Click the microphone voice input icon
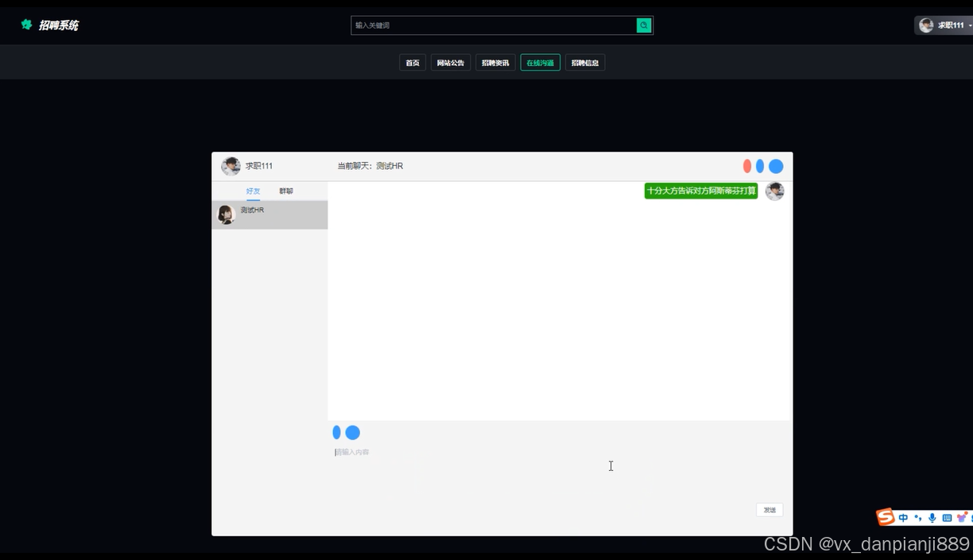Image resolution: width=973 pixels, height=560 pixels. [x=932, y=518]
